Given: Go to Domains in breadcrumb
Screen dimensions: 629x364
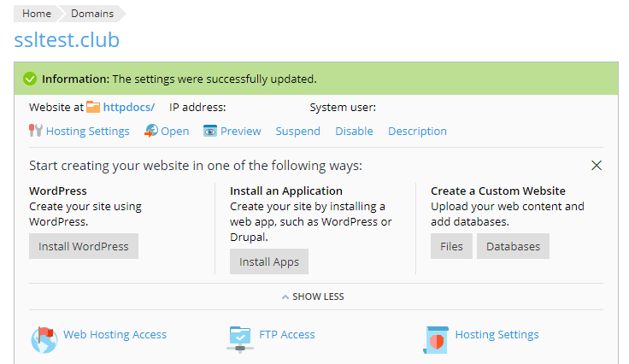Looking at the screenshot, I should pyautogui.click(x=91, y=14).
